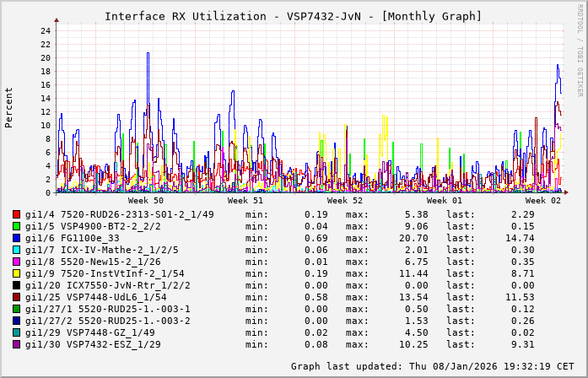The height and width of the screenshot is (378, 588).
Task: Click the yellow gi1/9 7520-InstVtInf swatch
Action: pos(17,273)
